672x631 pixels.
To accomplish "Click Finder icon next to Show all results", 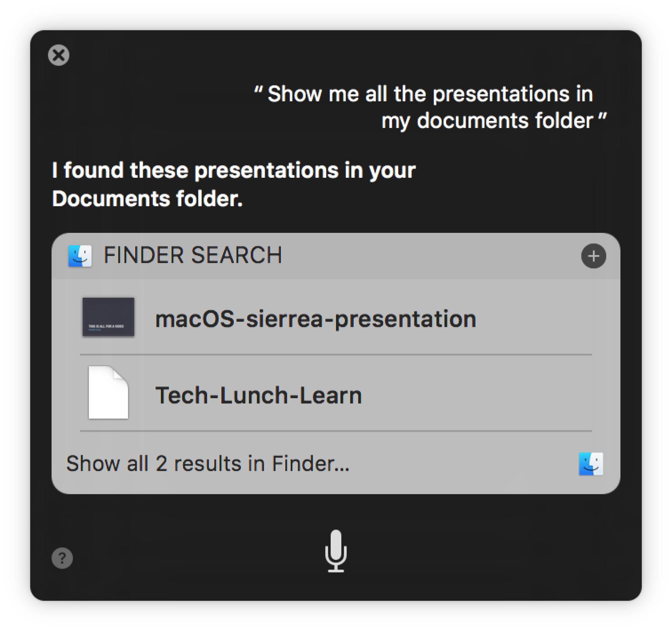I will [591, 464].
